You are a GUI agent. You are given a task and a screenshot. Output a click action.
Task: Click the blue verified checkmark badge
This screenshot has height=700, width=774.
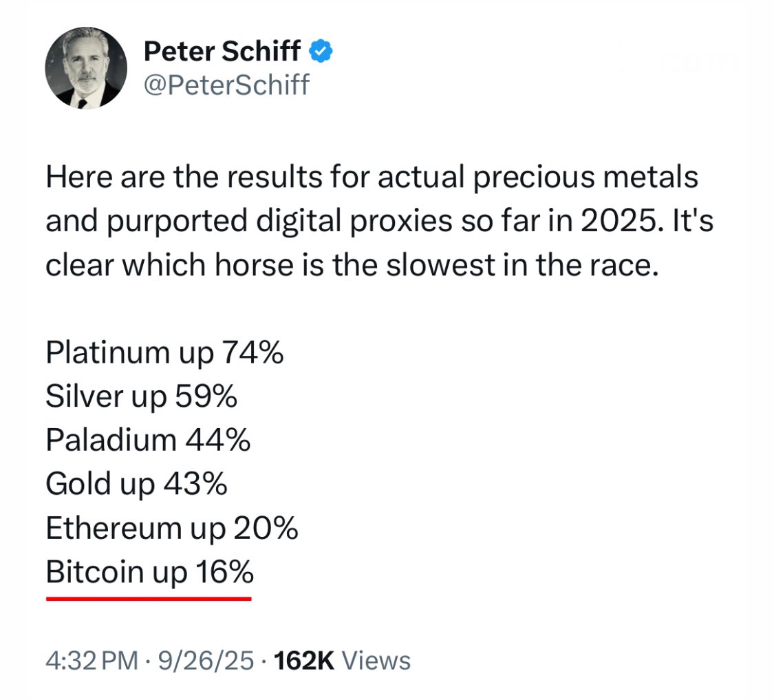coord(321,51)
